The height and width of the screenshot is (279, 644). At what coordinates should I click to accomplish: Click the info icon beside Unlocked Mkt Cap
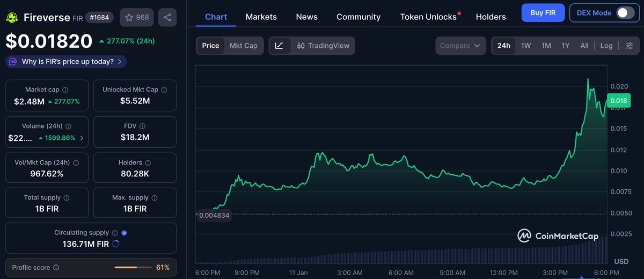point(164,90)
